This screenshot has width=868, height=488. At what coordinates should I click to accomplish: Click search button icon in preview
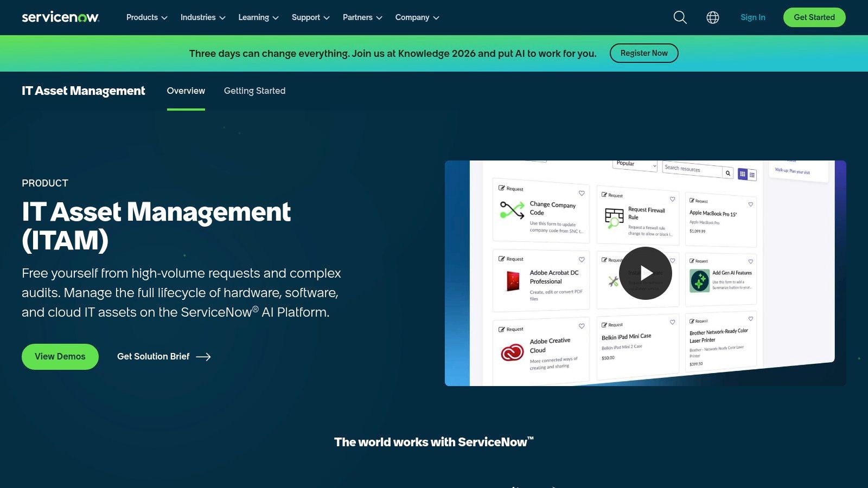(x=728, y=173)
